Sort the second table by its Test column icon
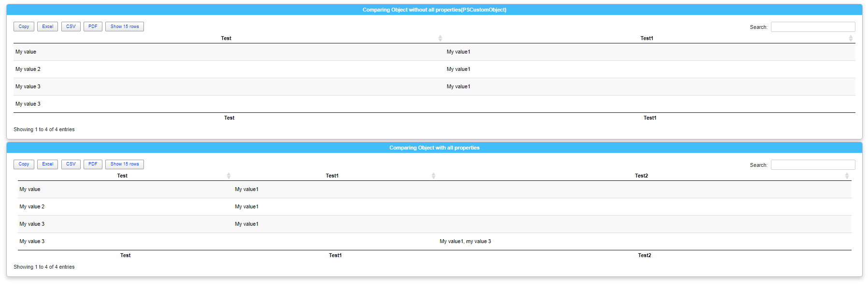Viewport: 868px width, 287px height. pyautogui.click(x=228, y=176)
